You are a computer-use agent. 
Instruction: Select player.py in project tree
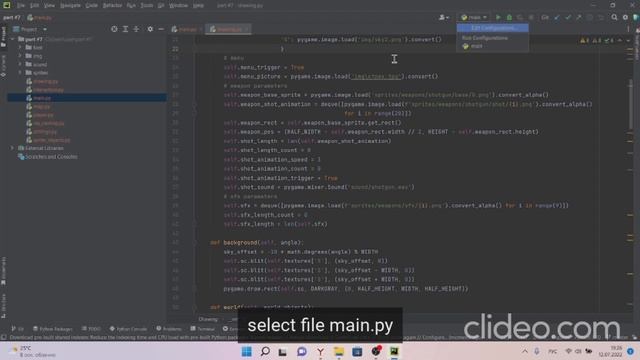coord(40,115)
